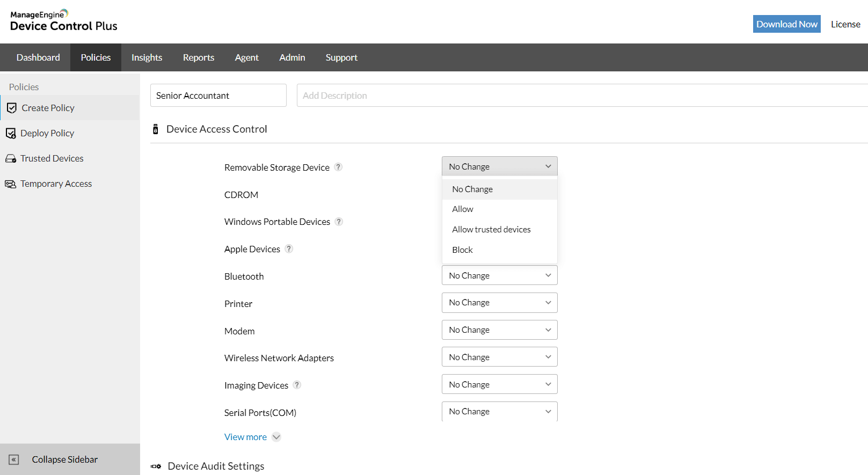This screenshot has height=475, width=868.
Task: Click the Collapse Sidebar arrow icon
Action: pos(14,459)
